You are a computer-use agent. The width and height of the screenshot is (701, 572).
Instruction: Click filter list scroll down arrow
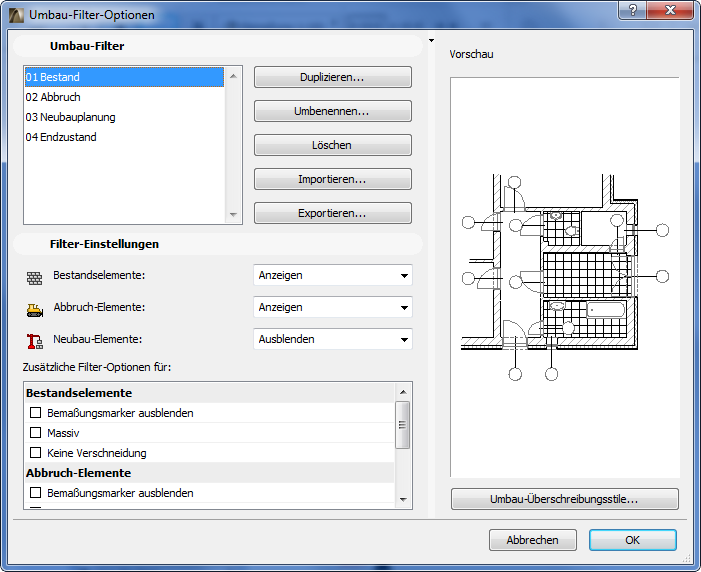tap(233, 214)
